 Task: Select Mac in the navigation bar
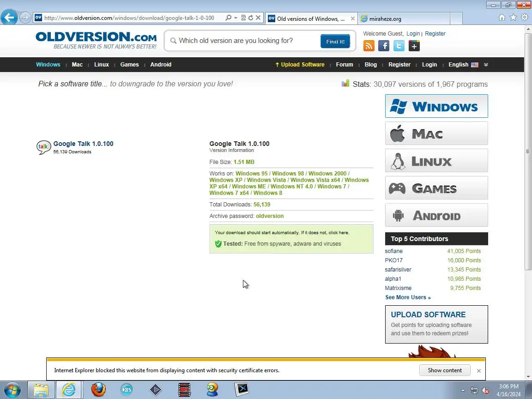click(x=77, y=65)
